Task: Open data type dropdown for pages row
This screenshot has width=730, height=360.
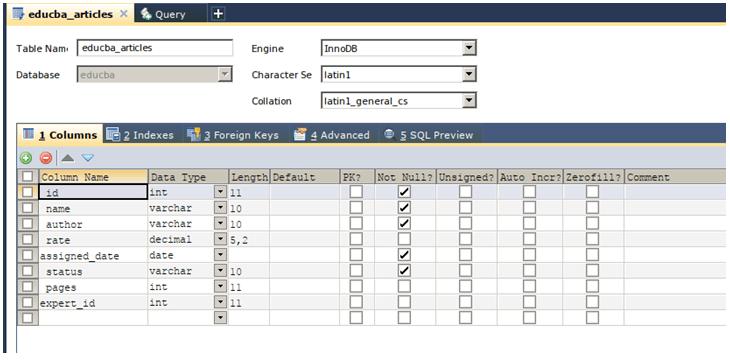Action: (220, 287)
